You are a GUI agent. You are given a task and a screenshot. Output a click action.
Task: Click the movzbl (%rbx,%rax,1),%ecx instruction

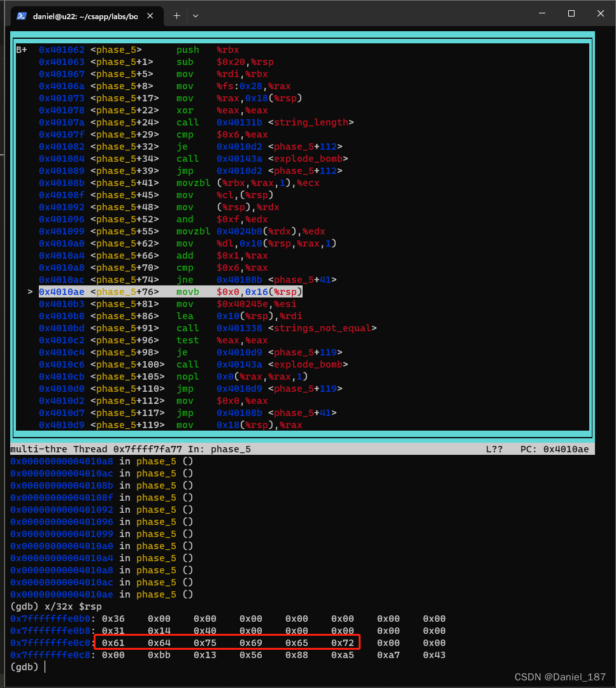point(248,183)
